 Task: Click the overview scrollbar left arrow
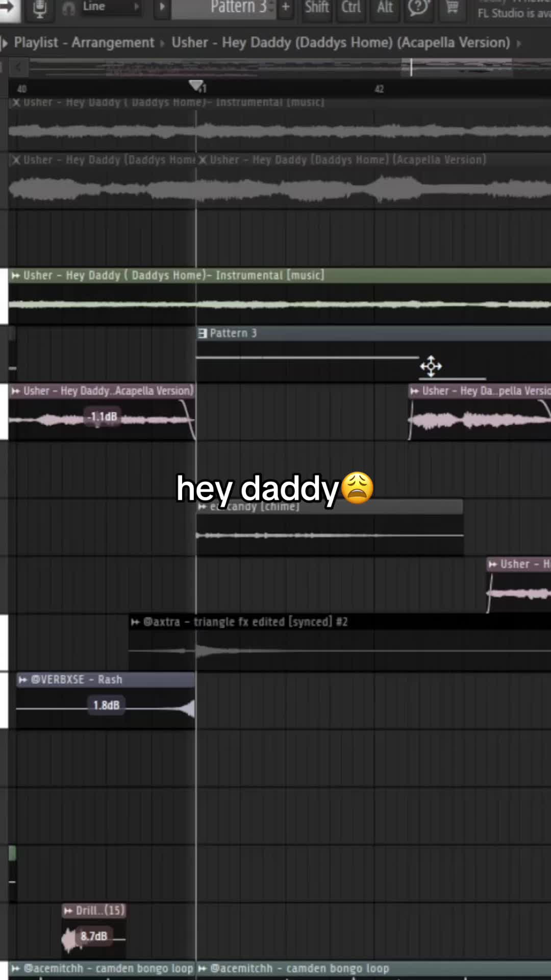pyautogui.click(x=18, y=67)
